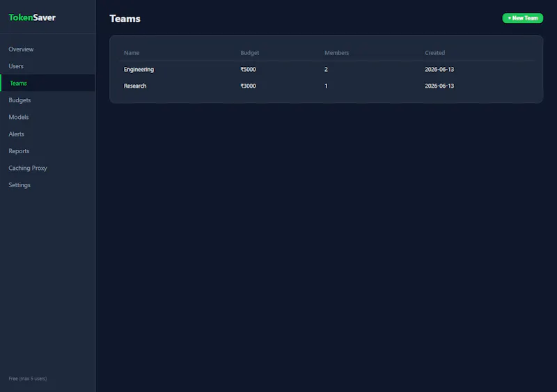Select the Research team name
Image resolution: width=557 pixels, height=392 pixels.
134,86
